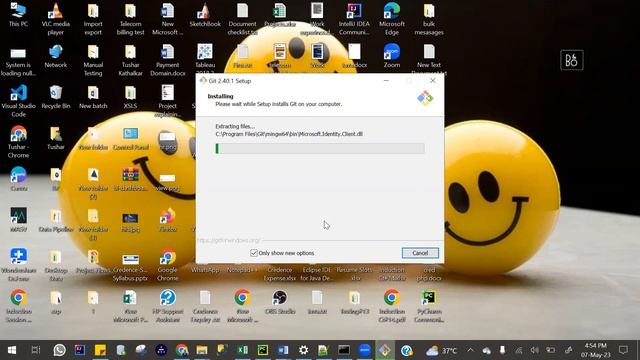The width and height of the screenshot is (640, 360).
Task: Select the Microsoft Edge desktop icon
Action: (391, 19)
